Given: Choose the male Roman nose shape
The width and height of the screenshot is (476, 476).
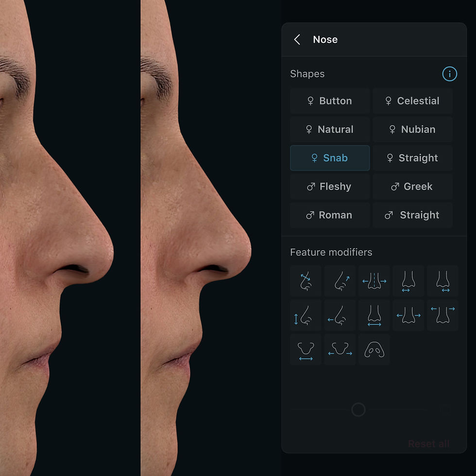Looking at the screenshot, I should pyautogui.click(x=330, y=215).
